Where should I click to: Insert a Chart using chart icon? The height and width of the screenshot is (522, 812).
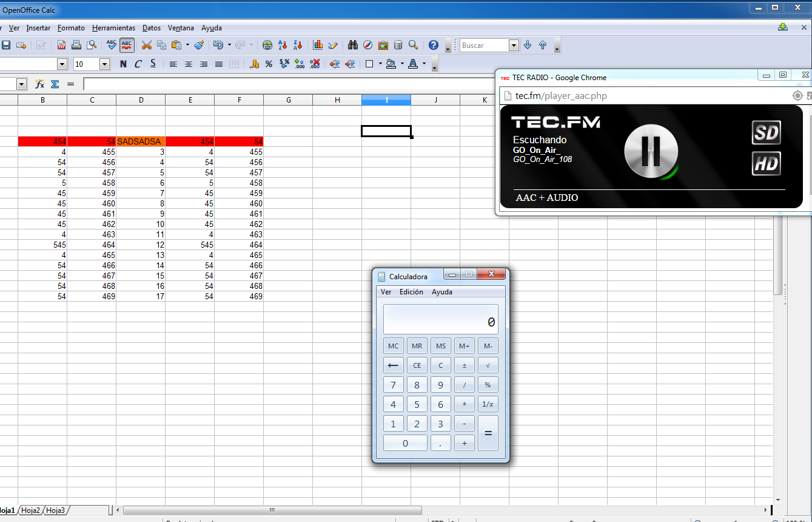tap(318, 45)
